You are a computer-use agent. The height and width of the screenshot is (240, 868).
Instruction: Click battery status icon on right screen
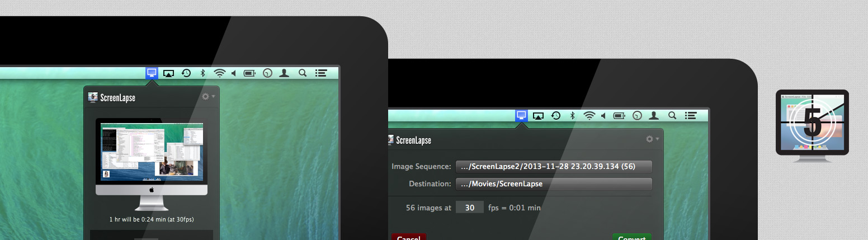tap(619, 116)
